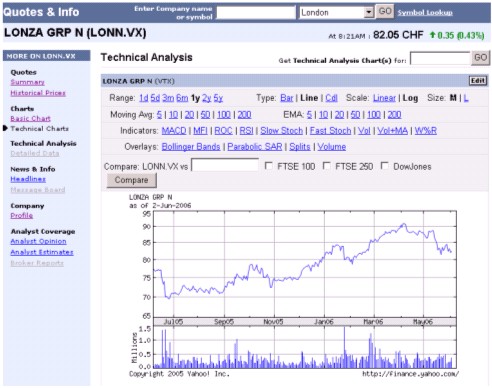492x388 pixels.
Task: Show the RSI indicator
Action: click(x=246, y=131)
